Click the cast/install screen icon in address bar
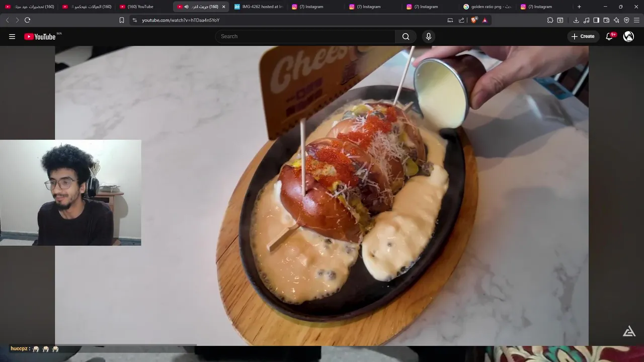The height and width of the screenshot is (362, 644). click(x=450, y=20)
